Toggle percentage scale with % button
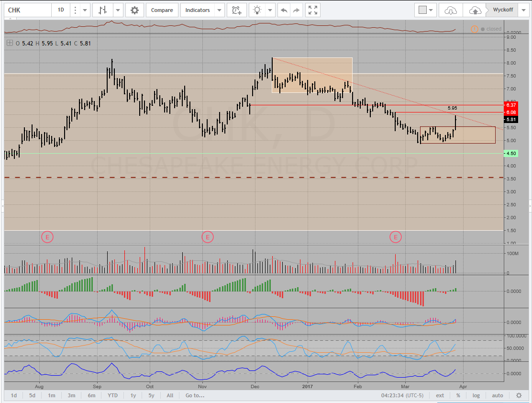This screenshot has width=532, height=403. pos(458,395)
